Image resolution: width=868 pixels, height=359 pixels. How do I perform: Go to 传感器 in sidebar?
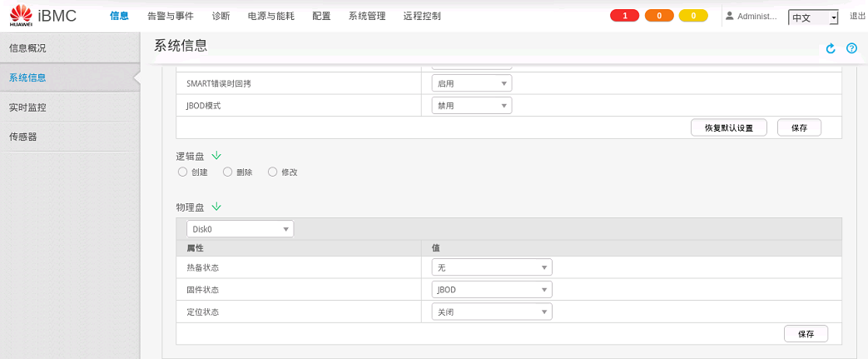(x=70, y=137)
